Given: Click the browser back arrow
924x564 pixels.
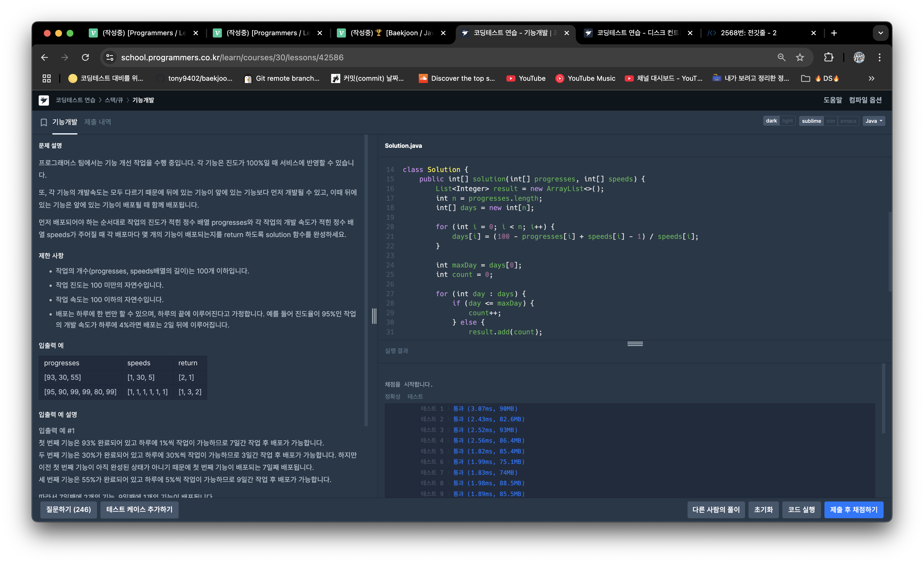Looking at the screenshot, I should tap(44, 57).
